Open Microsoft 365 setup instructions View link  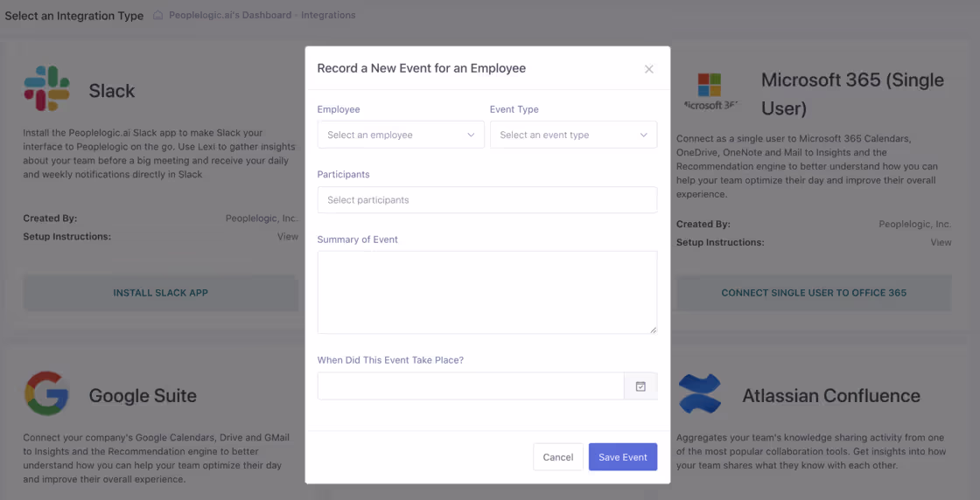tap(941, 242)
